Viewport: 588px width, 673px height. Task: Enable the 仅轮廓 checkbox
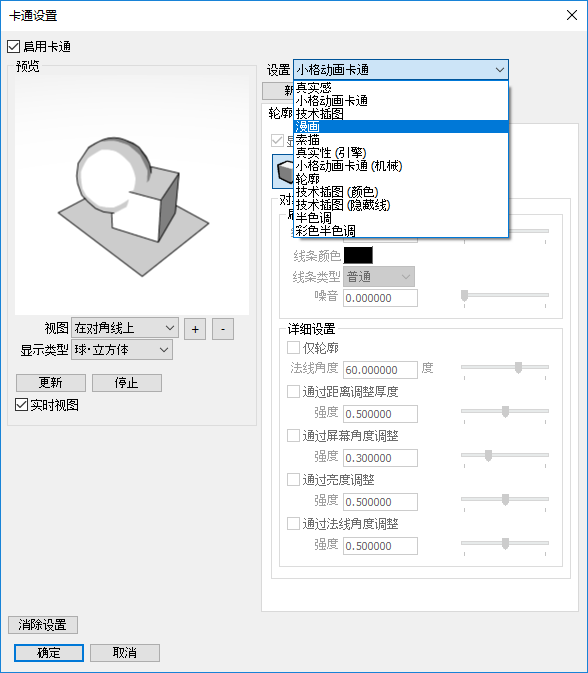(x=294, y=347)
